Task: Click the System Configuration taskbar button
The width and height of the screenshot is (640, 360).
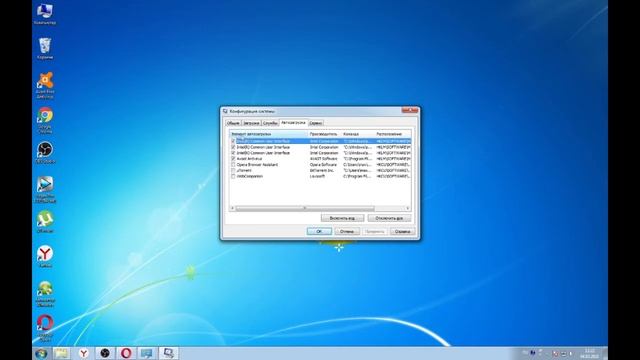Action: coord(168,353)
